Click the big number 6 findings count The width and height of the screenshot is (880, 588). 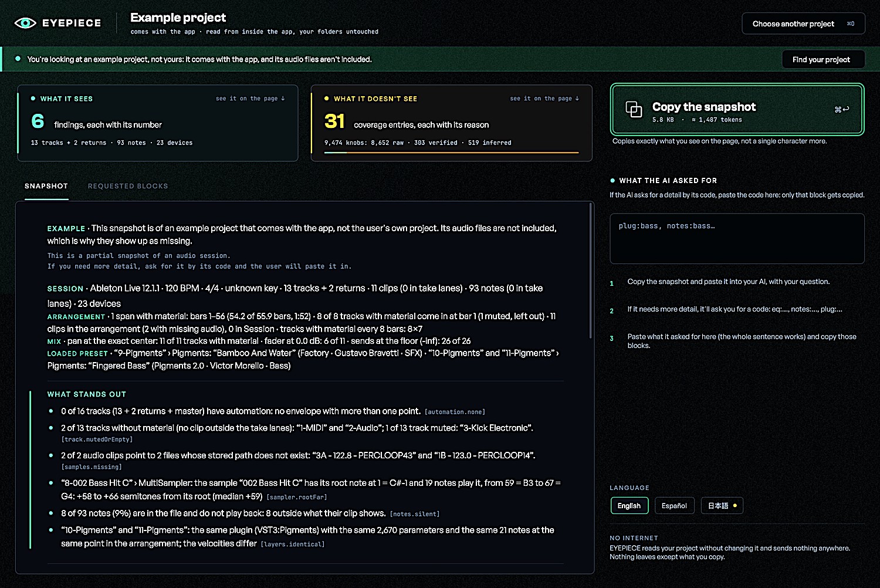point(38,121)
